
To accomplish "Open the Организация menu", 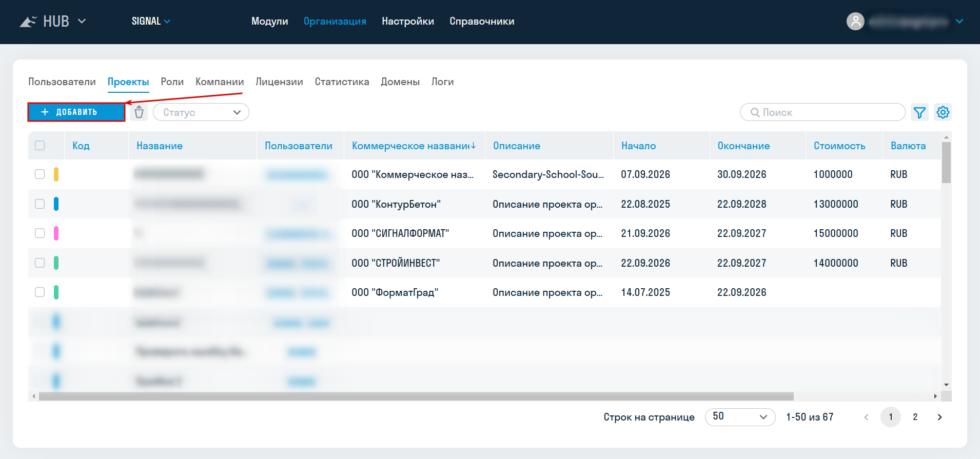I will tap(335, 22).
